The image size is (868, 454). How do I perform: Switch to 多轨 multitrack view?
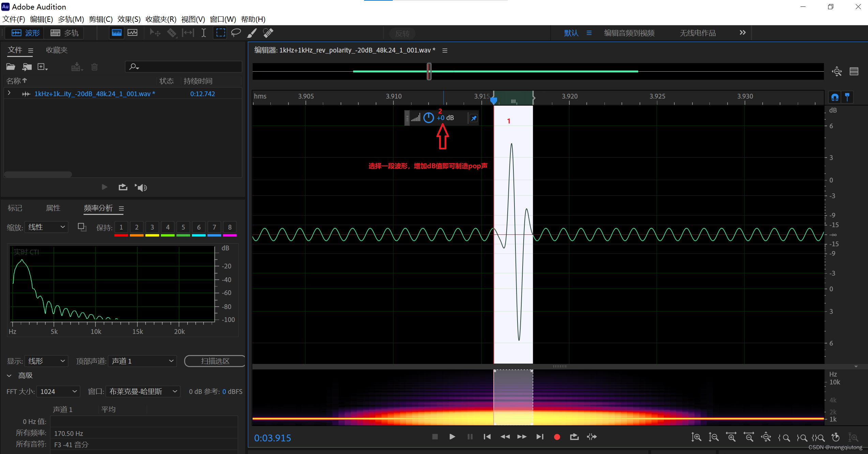(65, 33)
